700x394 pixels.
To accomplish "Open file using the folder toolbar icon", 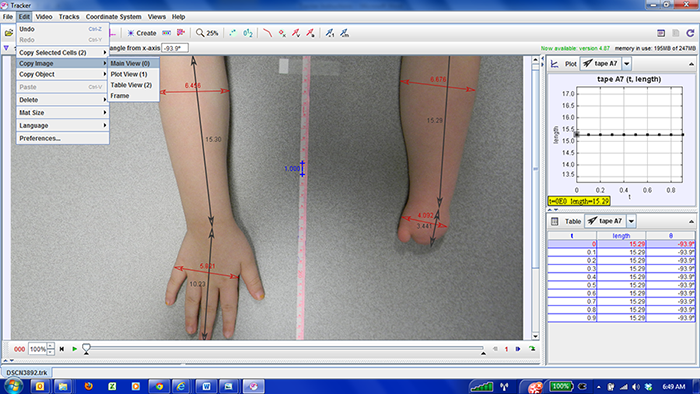I will 8,33.
